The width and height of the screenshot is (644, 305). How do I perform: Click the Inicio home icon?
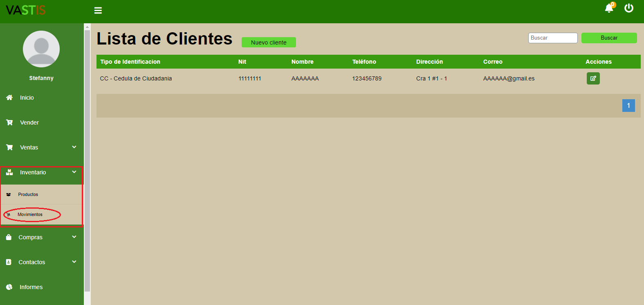pos(9,98)
